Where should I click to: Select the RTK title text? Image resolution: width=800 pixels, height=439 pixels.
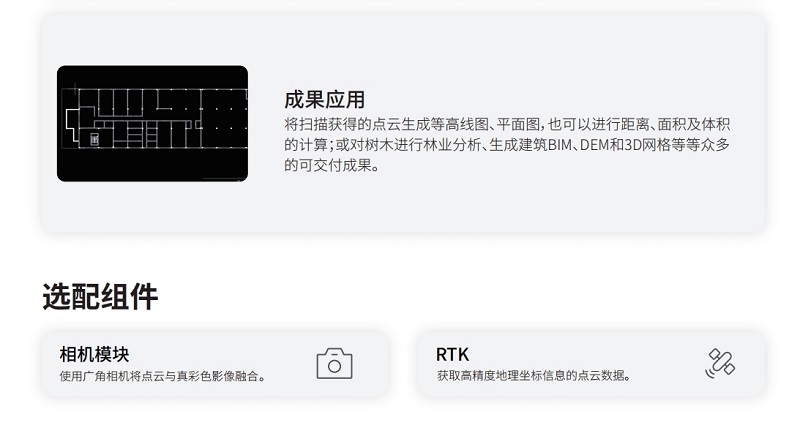[x=453, y=354]
